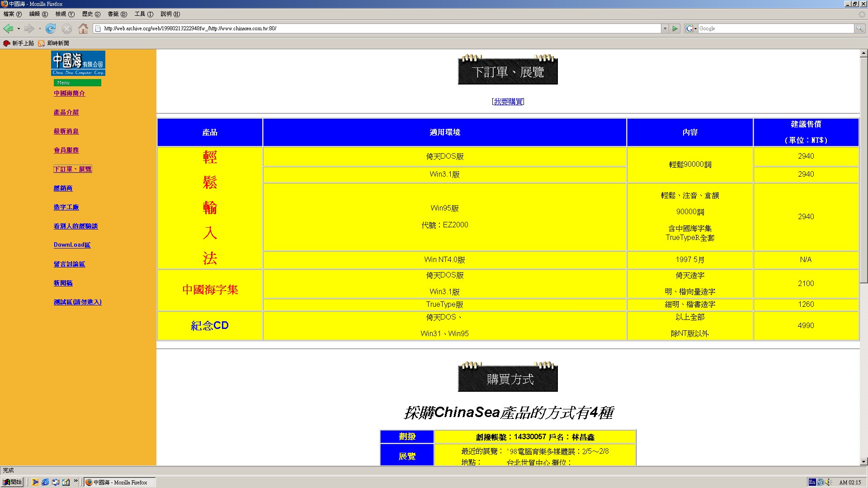This screenshot has width=868, height=488.
Task: Click inside the Google search field
Action: [x=775, y=28]
